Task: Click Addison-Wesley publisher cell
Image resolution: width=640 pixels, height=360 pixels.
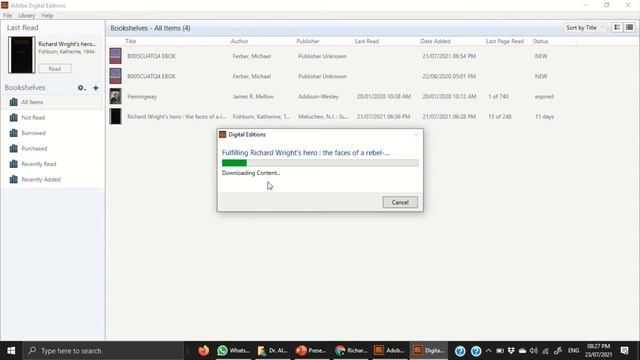Action: click(318, 97)
